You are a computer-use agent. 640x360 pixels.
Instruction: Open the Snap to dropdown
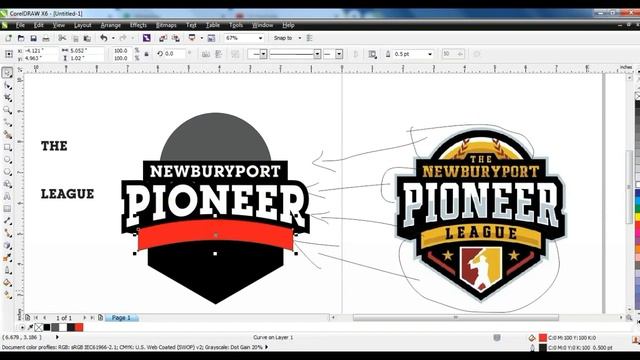pos(300,38)
